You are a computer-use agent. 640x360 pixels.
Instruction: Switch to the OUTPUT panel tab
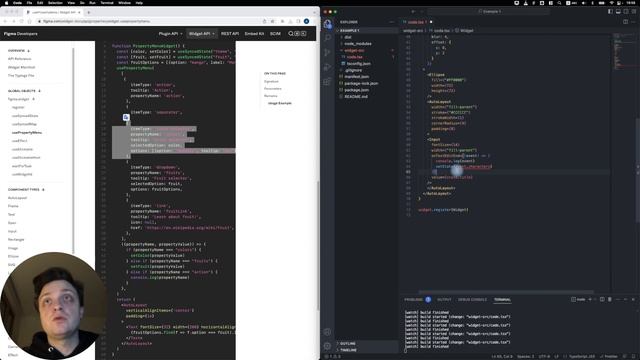click(444, 300)
